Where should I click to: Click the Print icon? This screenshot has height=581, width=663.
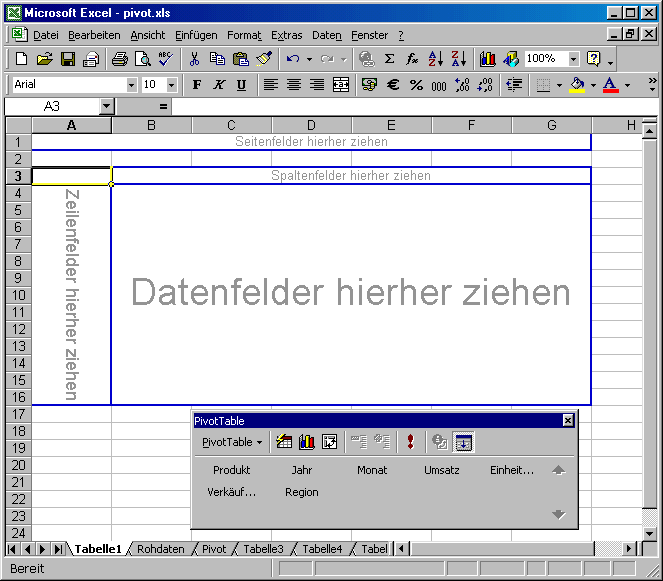point(119,59)
